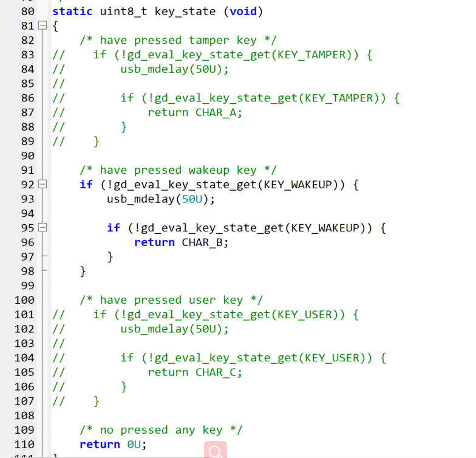
Task: Click line number 92 in the gutter
Action: pyautogui.click(x=28, y=185)
